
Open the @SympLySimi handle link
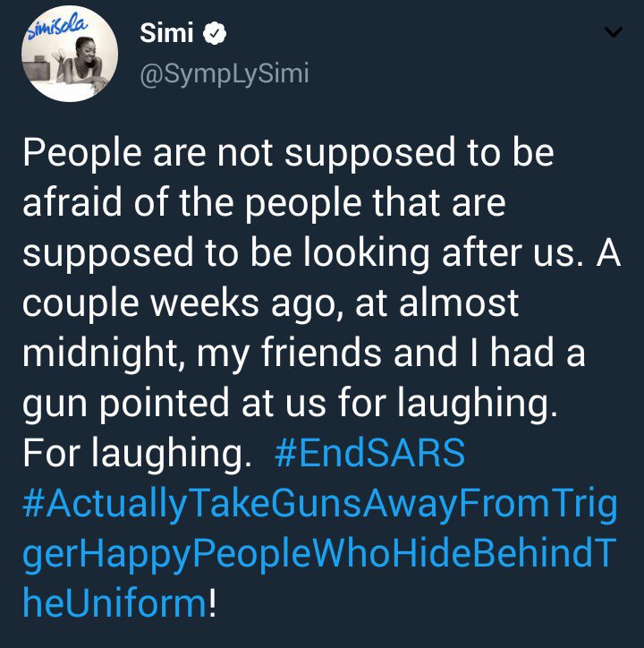point(224,74)
